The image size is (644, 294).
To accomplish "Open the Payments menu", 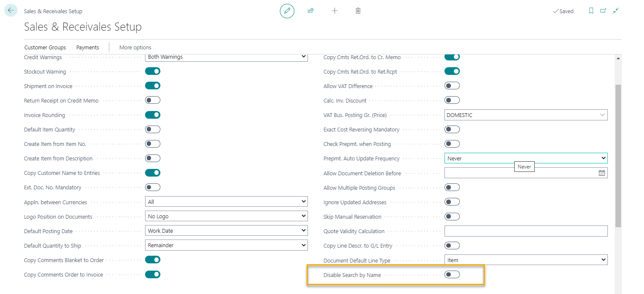I will click(x=87, y=47).
